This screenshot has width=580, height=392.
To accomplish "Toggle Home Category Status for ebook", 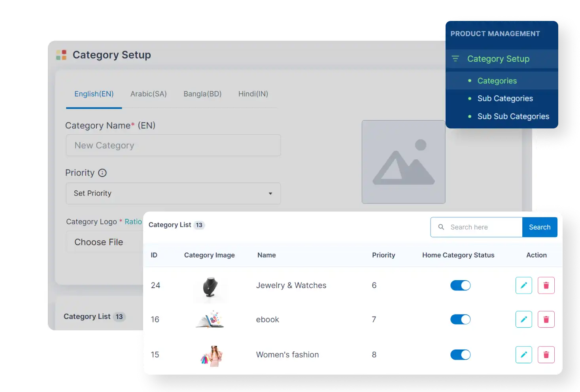I will [460, 319].
